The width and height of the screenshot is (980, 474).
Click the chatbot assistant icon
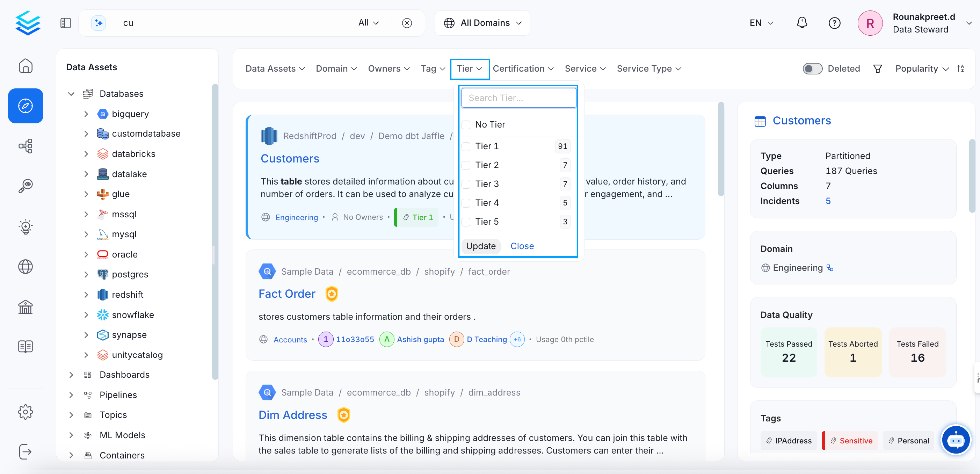[x=955, y=440]
